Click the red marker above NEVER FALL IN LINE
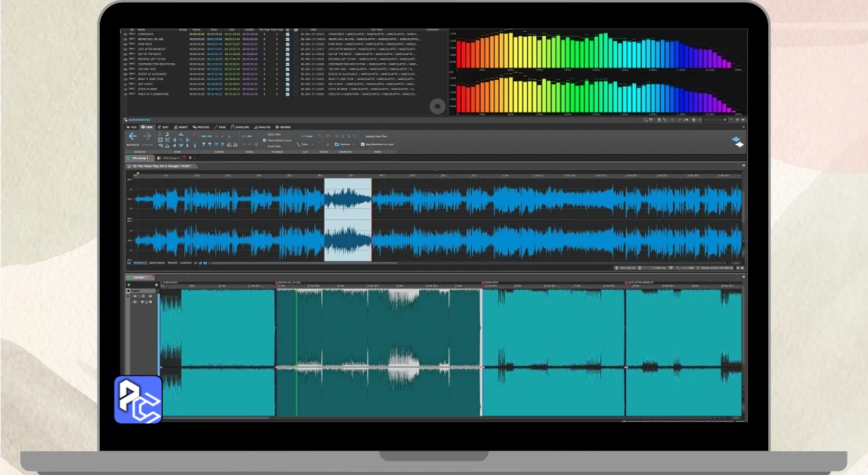 tap(276, 282)
